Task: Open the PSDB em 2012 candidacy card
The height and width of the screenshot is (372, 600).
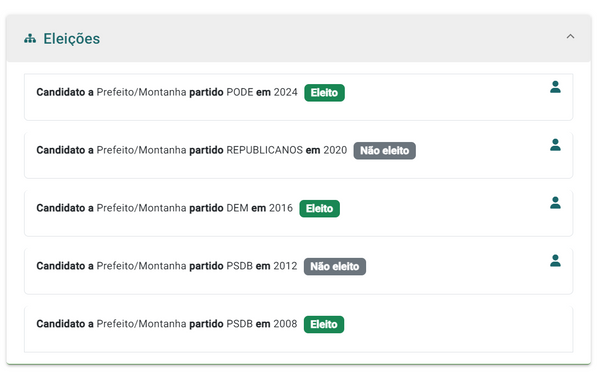Action: pos(298,271)
